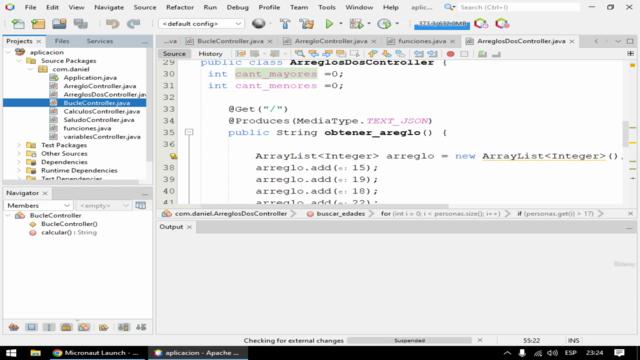Collapse the Source Packages node
The width and height of the screenshot is (640, 360).
tap(19, 61)
